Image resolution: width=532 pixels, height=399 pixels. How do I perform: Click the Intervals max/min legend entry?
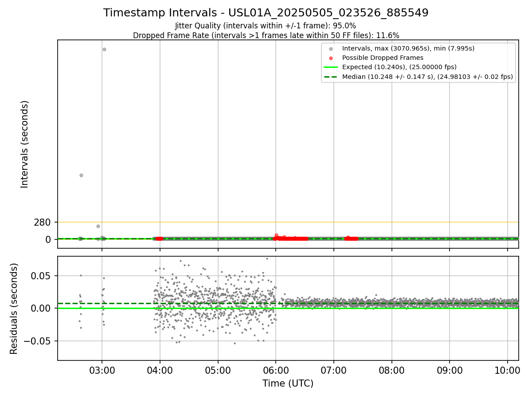click(x=408, y=48)
